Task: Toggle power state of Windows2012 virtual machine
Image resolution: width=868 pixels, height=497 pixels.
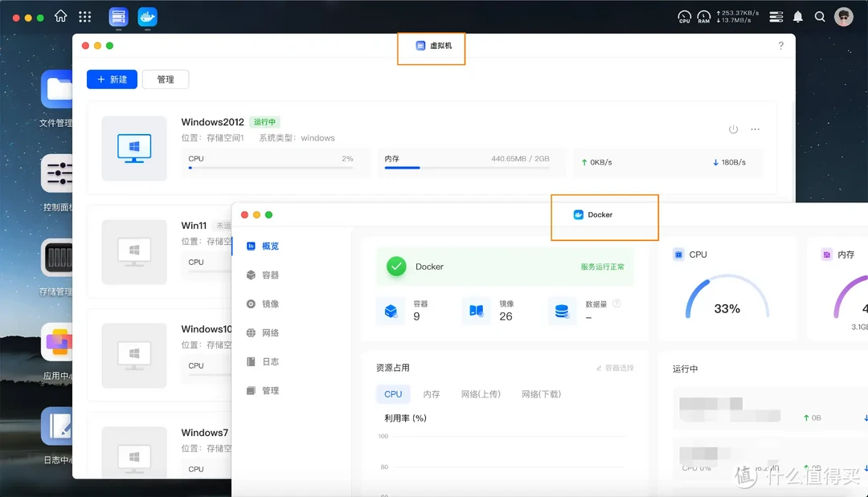Action: pyautogui.click(x=732, y=128)
